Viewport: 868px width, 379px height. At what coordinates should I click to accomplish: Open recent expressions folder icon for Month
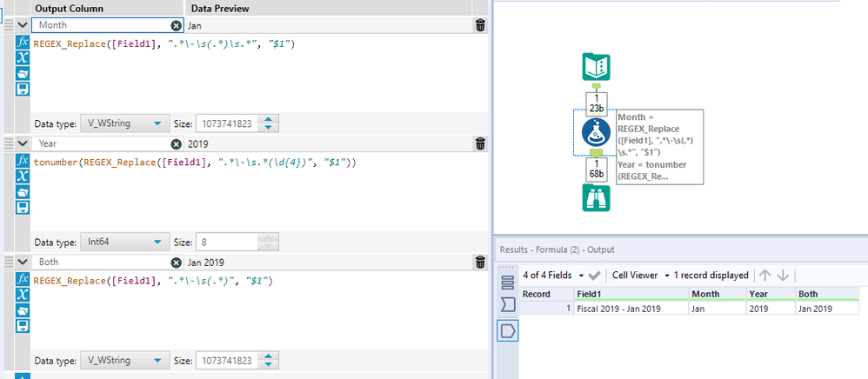22,74
